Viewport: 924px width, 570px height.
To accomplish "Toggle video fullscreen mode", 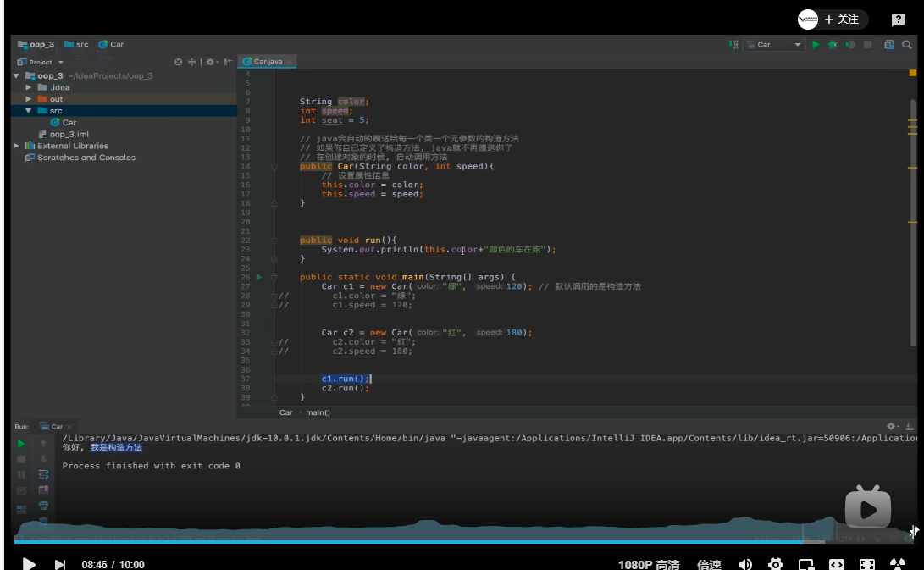I will pyautogui.click(x=867, y=564).
